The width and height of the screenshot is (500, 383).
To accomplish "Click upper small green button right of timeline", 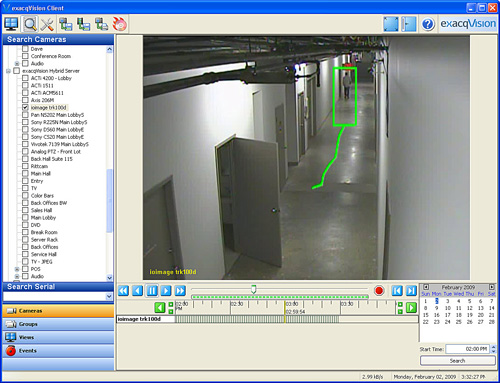I will (x=400, y=304).
